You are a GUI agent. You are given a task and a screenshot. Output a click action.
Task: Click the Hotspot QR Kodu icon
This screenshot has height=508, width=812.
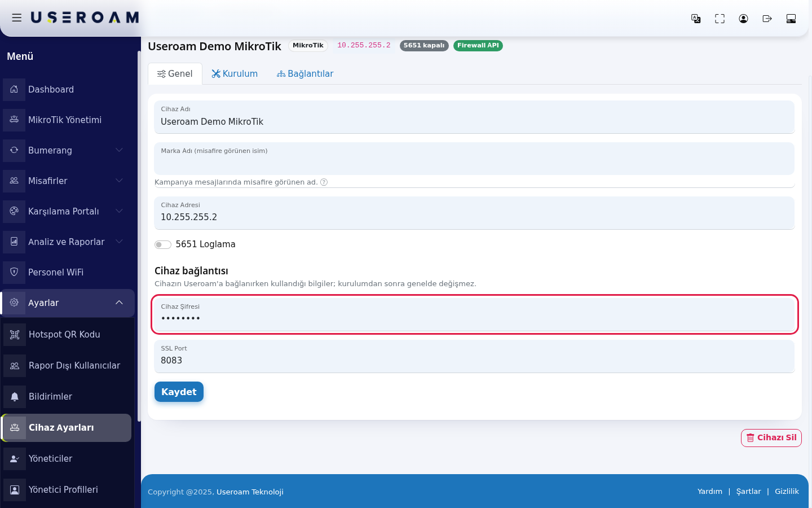[15, 334]
